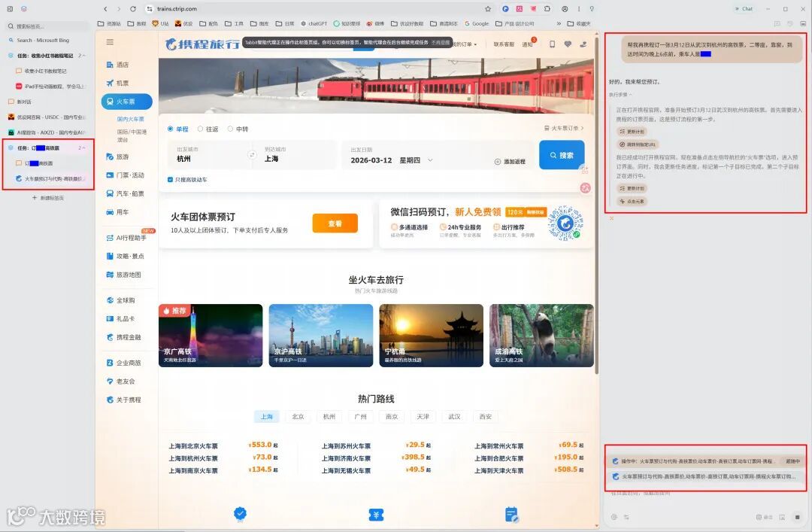This screenshot has width=812, height=532.
Task: Swap departure and arrival cities icon
Action: (252, 155)
